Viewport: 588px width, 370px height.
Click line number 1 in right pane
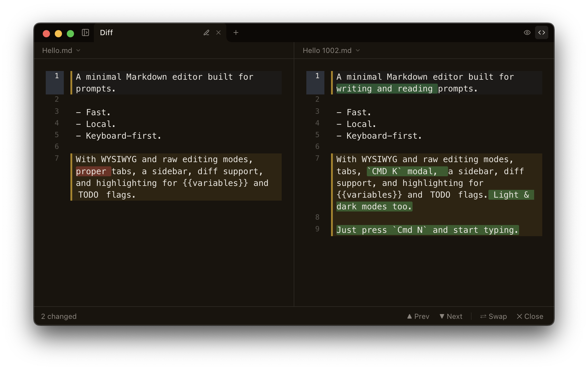(317, 76)
